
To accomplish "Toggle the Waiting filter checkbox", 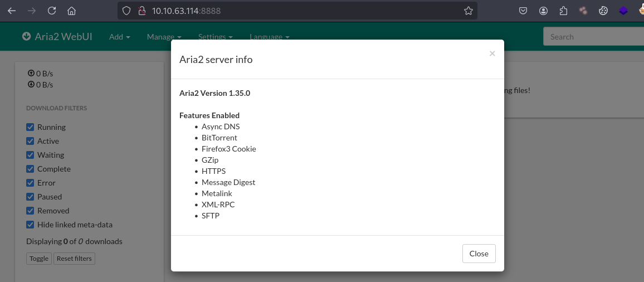I will coord(31,155).
